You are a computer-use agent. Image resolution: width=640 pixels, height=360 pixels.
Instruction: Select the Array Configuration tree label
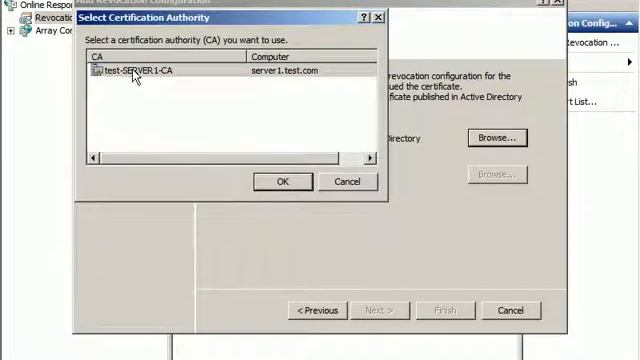(53, 31)
